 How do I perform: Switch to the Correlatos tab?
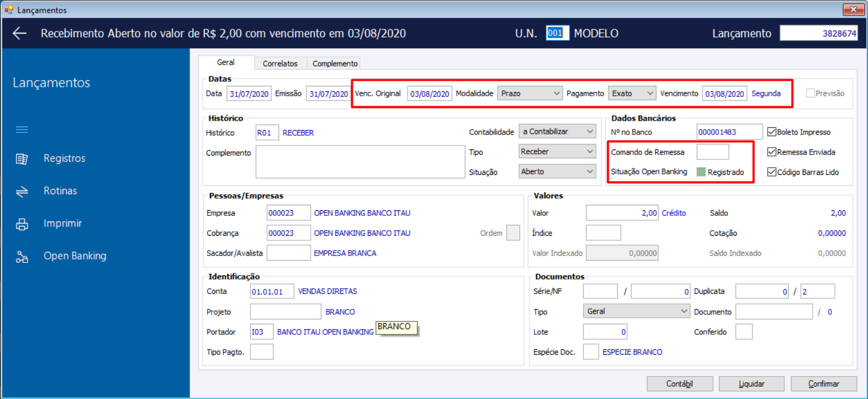[280, 64]
